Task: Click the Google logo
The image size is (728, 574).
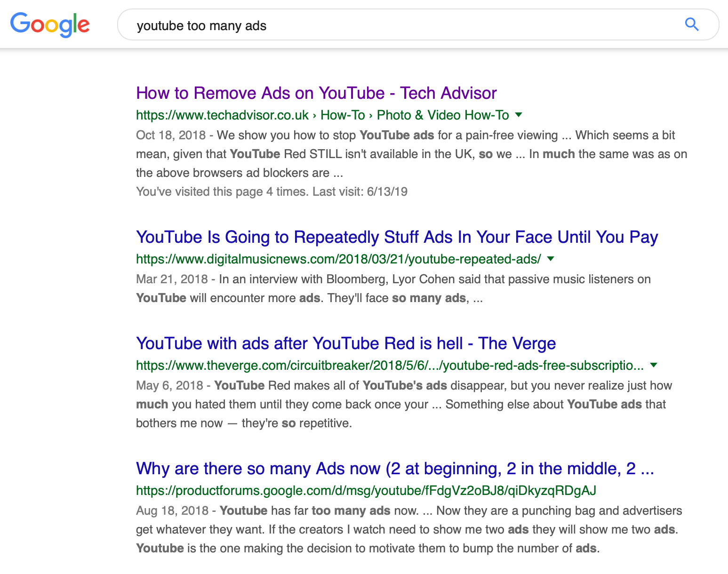Action: [x=50, y=24]
